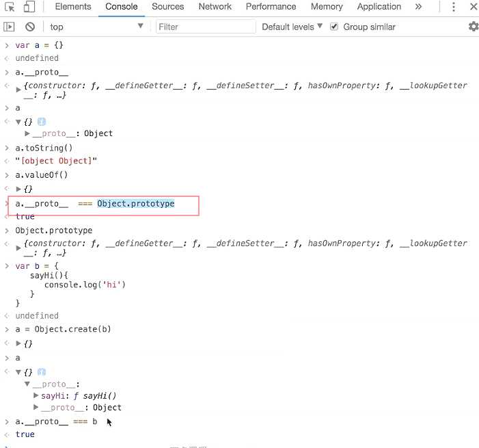Viewport: 479px width, 448px height.
Task: Click the a.toString() command line
Action: pyautogui.click(x=44, y=148)
